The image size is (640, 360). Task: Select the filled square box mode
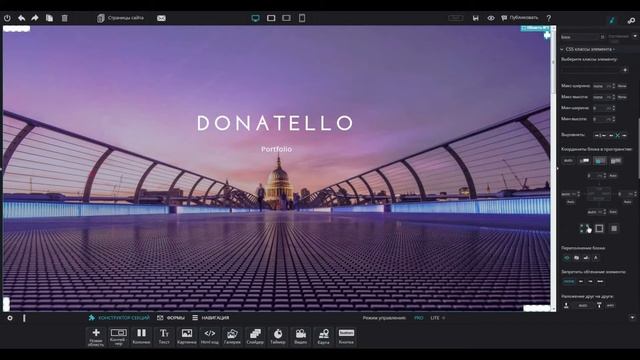(x=614, y=229)
